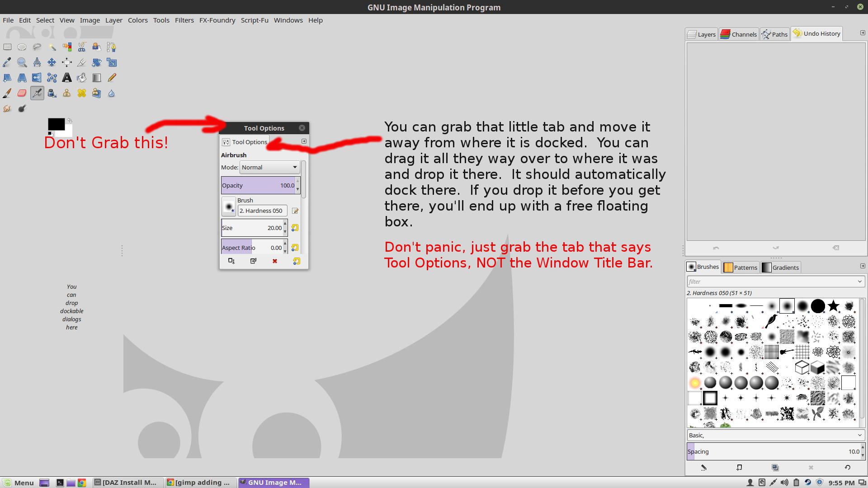This screenshot has width=868, height=488.
Task: Select the Pencil tool
Action: [x=112, y=78]
